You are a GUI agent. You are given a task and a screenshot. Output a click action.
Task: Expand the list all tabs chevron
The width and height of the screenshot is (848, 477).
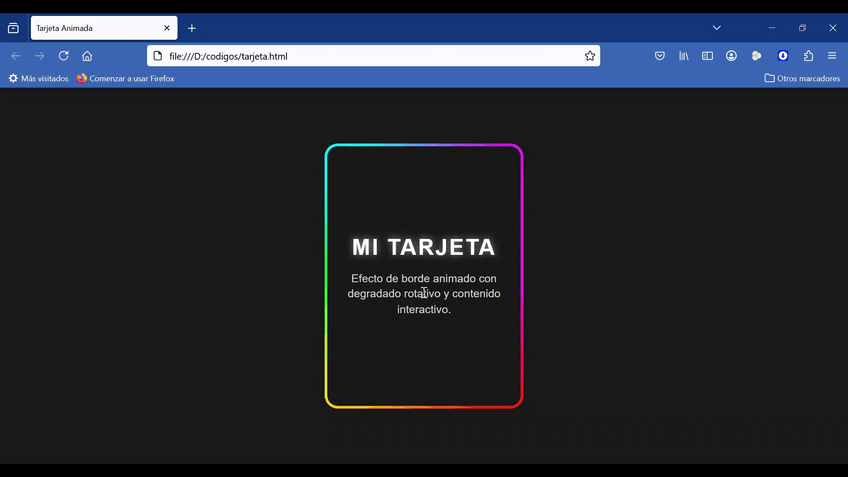(717, 28)
